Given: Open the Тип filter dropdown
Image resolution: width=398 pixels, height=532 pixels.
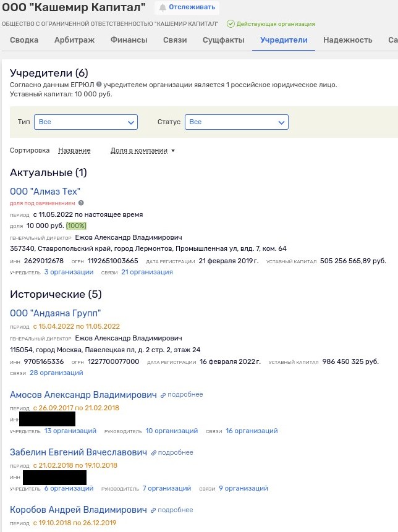Looking at the screenshot, I should tap(86, 122).
